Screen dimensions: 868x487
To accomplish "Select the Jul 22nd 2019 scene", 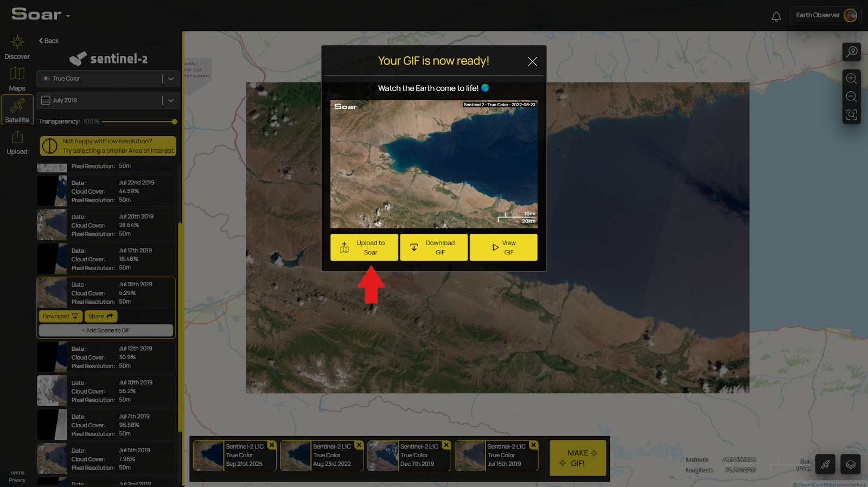I will click(x=106, y=191).
